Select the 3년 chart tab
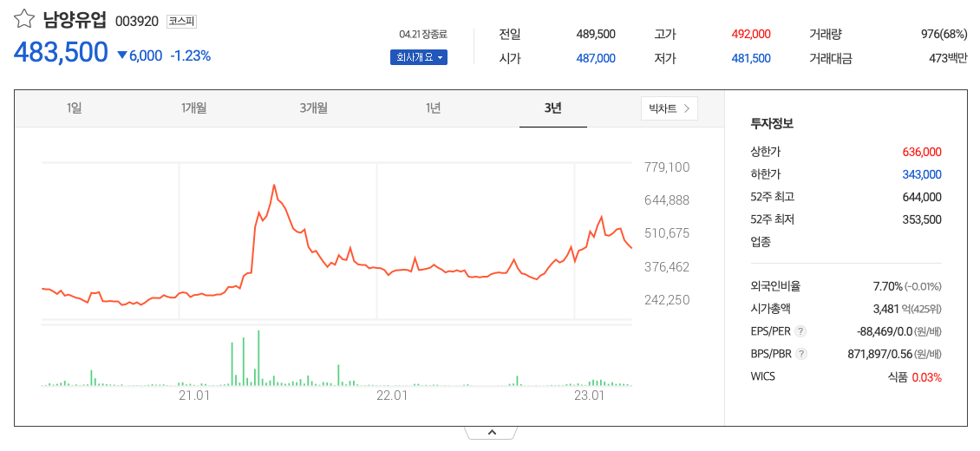 tap(553, 108)
